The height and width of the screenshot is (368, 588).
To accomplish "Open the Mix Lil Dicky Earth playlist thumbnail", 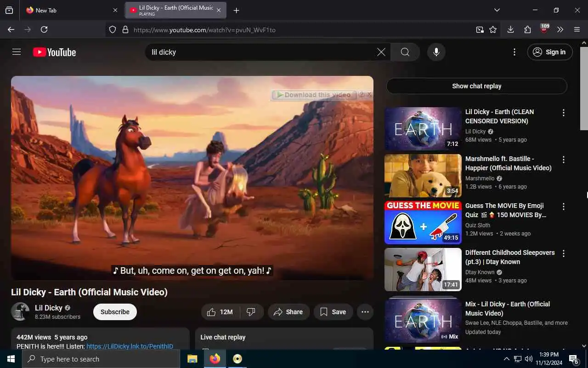I will pos(423,321).
